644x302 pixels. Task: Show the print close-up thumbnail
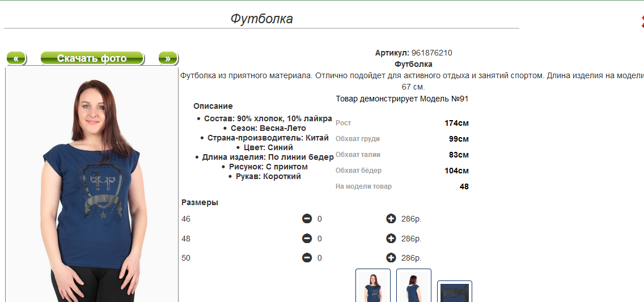454,292
